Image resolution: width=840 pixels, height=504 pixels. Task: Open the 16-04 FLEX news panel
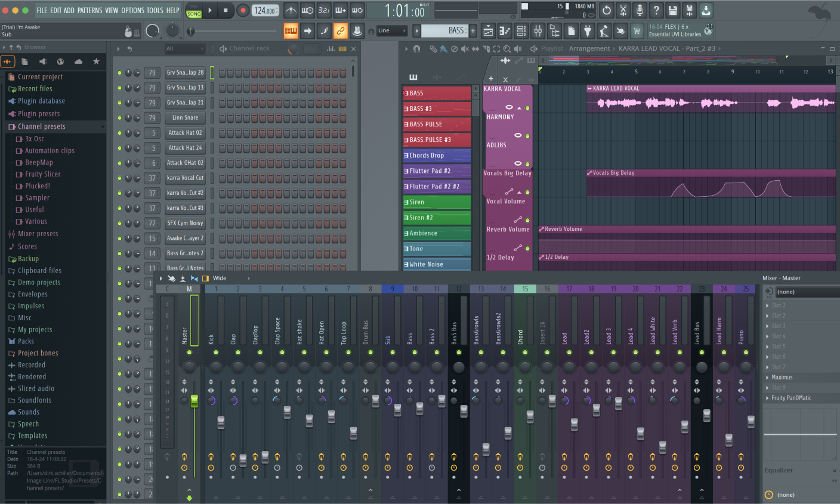coord(680,30)
